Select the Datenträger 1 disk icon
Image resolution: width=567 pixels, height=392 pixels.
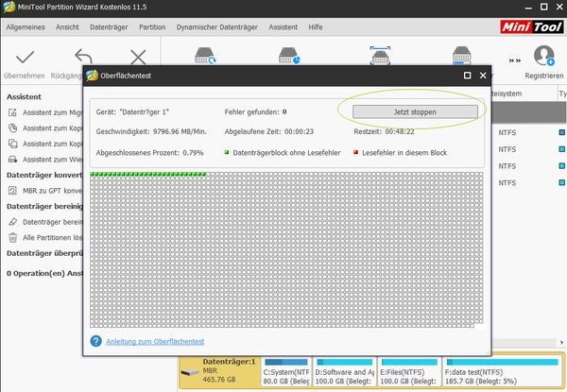[194, 367]
